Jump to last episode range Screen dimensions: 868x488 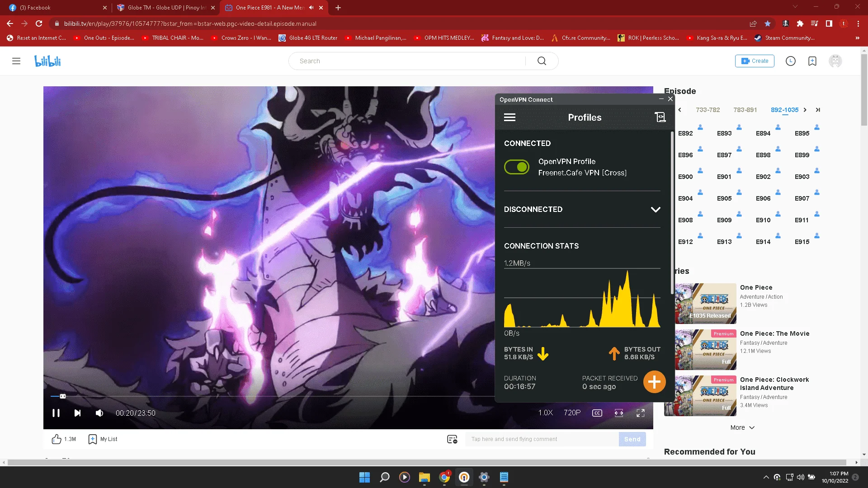click(817, 110)
